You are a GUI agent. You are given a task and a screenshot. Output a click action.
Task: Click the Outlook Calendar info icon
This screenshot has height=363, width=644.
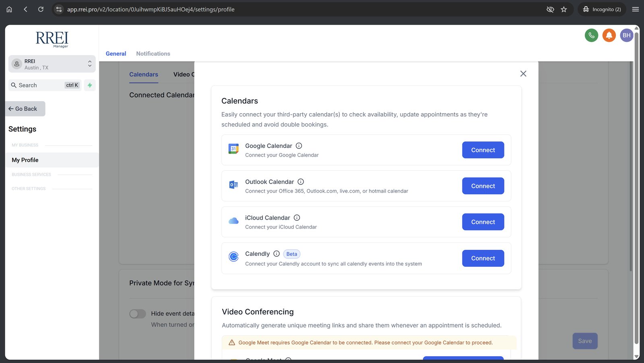click(x=301, y=182)
